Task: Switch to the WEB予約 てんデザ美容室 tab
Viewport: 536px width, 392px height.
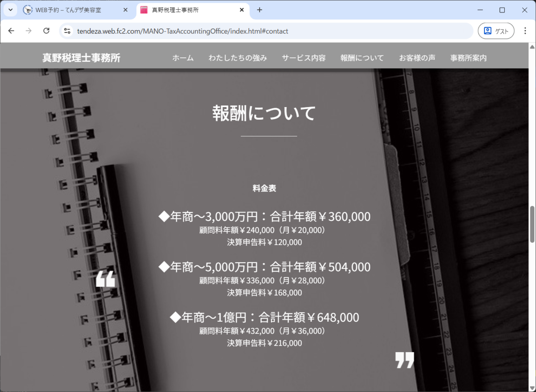Action: (x=68, y=10)
